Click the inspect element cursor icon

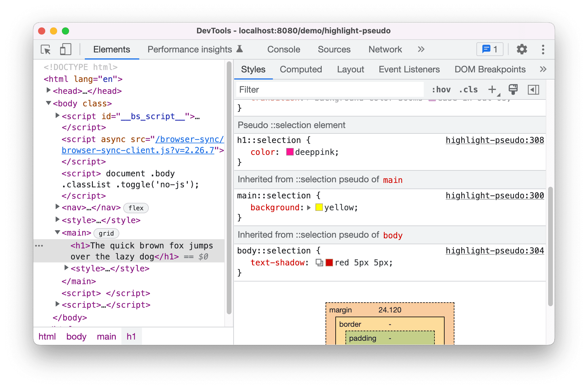click(45, 49)
